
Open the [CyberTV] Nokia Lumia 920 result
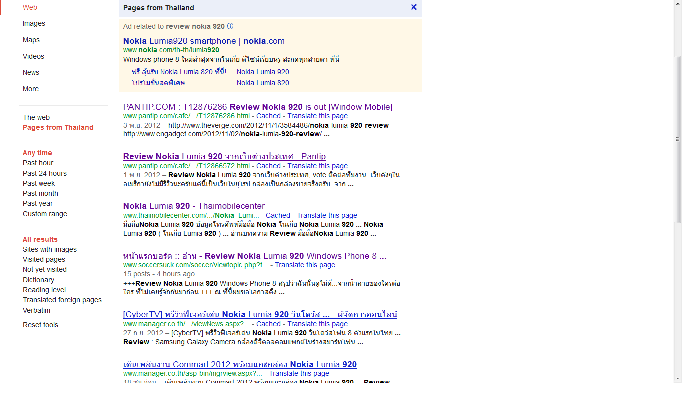260,314
